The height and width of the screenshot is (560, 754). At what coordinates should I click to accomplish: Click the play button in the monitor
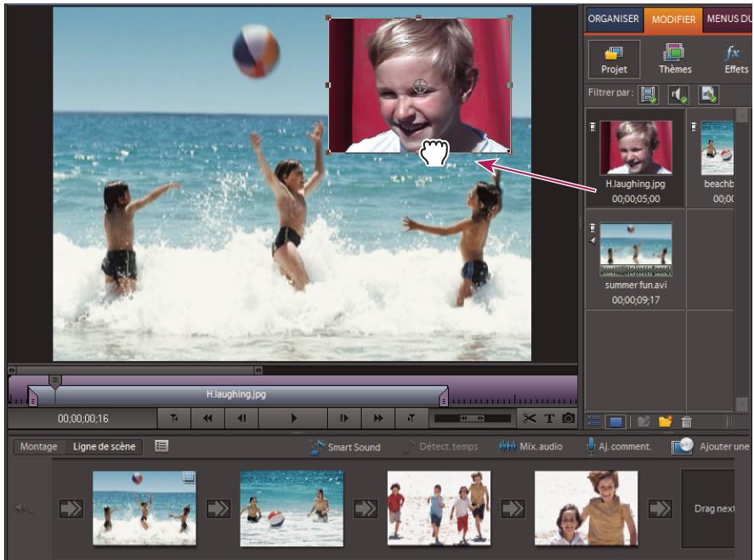293,418
